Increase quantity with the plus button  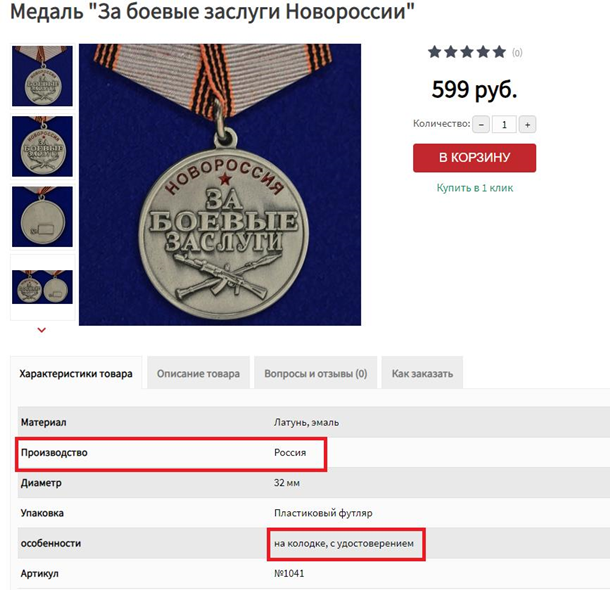tap(527, 124)
